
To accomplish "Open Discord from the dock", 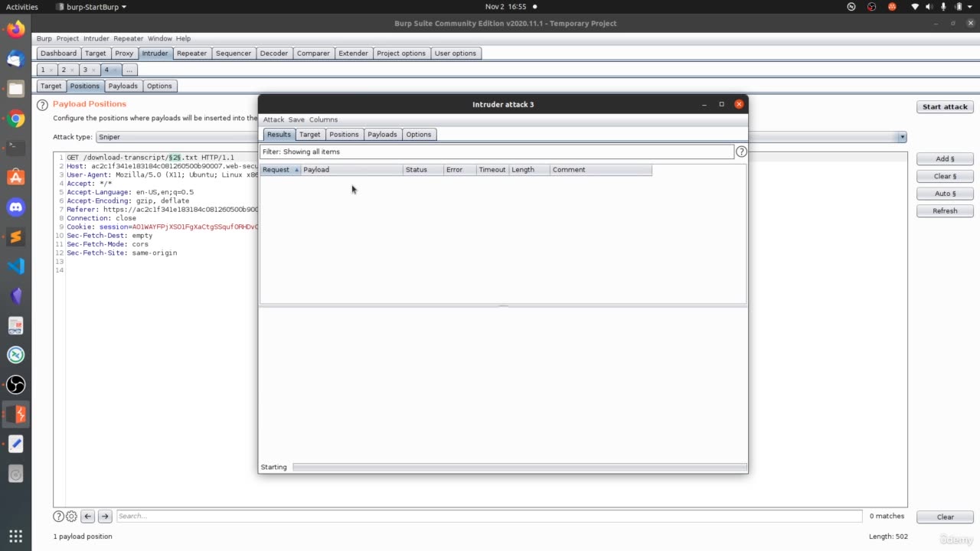I will point(15,207).
